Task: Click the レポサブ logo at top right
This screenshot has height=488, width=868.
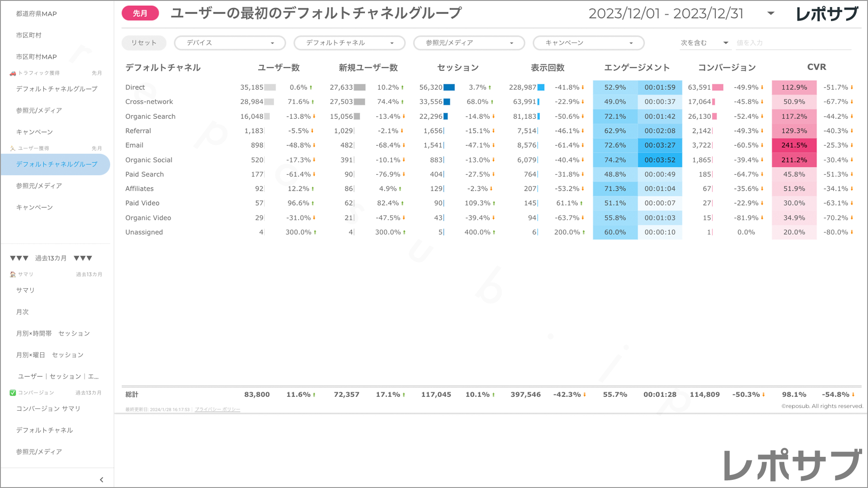Action: (827, 14)
